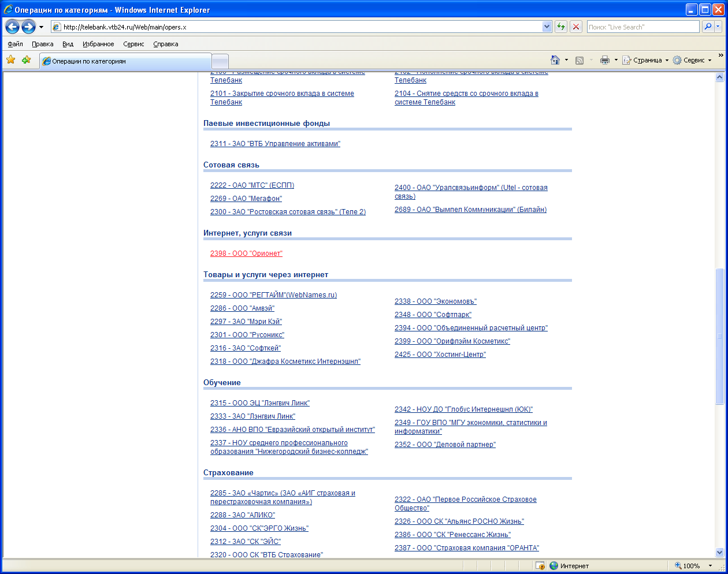
Task: Open link 2386 СК Ренессанс Жизнь
Action: click(452, 535)
